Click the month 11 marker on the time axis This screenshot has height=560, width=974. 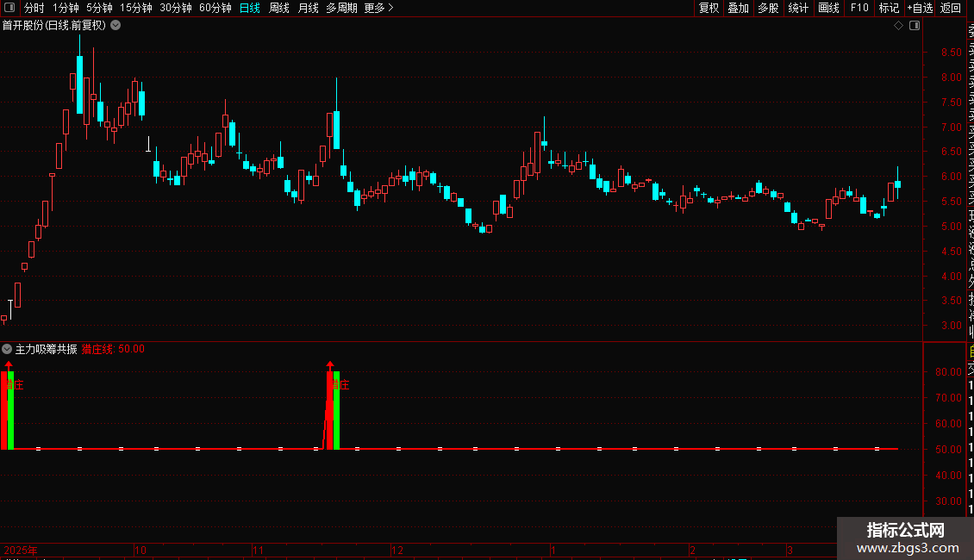(258, 550)
